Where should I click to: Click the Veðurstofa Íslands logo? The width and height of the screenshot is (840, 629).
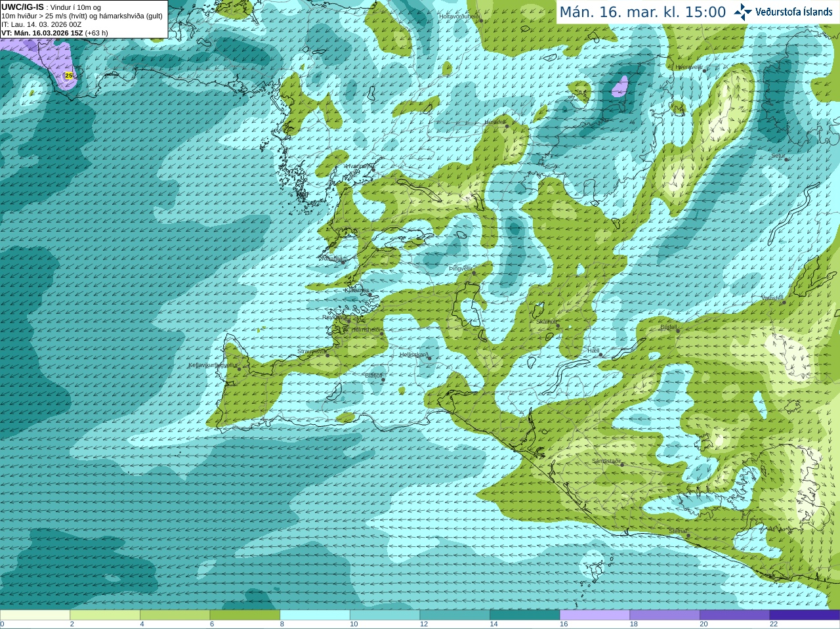tap(783, 12)
